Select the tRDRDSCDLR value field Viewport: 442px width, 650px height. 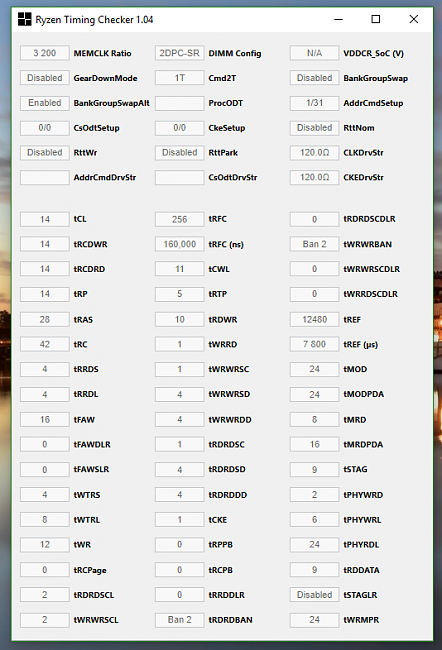(314, 219)
